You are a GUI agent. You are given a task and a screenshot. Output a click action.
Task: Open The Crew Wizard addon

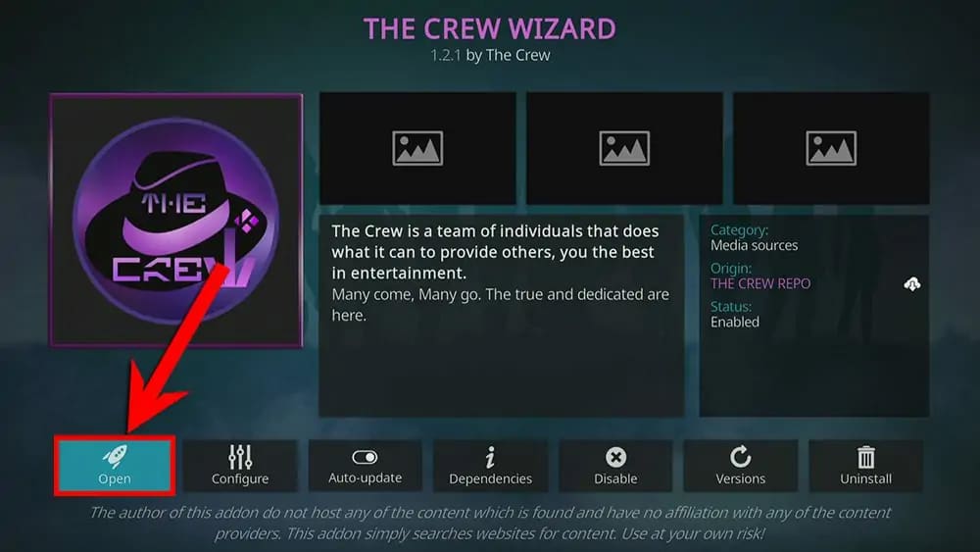(115, 466)
